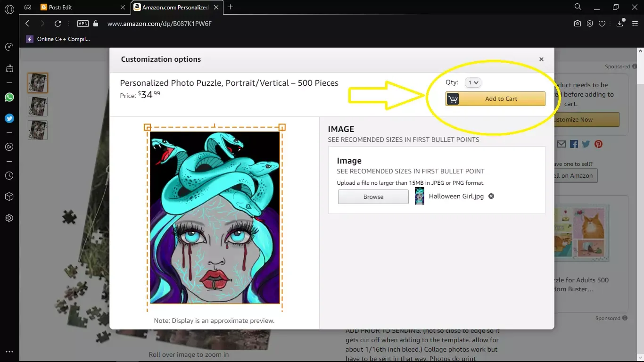The image size is (644, 362).
Task: Share on Pinterest icon
Action: coord(598,144)
